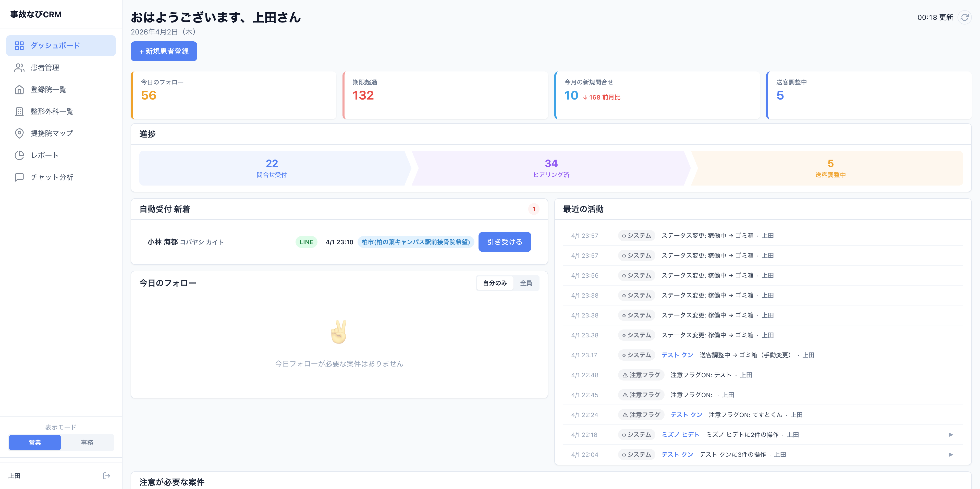Click the 整形外科一覧 building icon
Image resolution: width=980 pixels, height=489 pixels.
coord(20,112)
